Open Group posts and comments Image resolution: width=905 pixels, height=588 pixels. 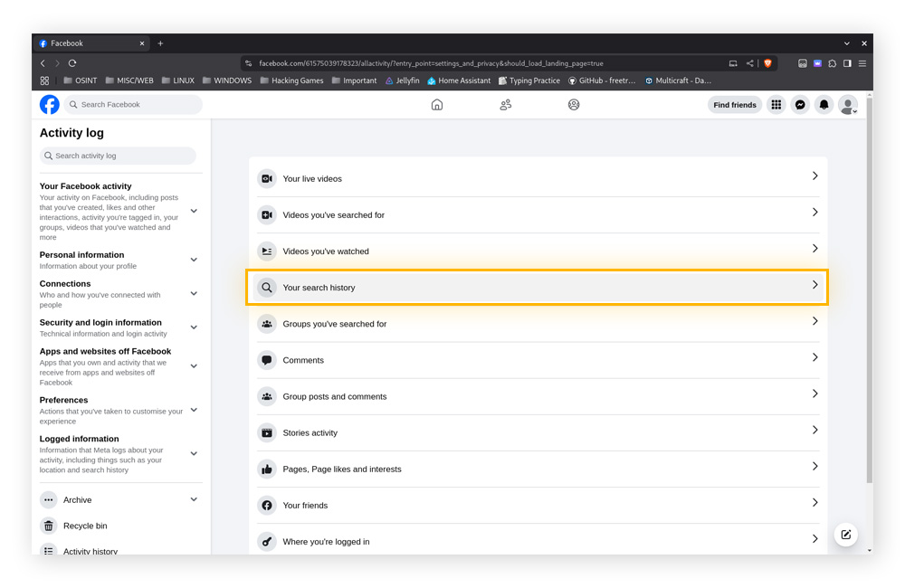tap(538, 396)
